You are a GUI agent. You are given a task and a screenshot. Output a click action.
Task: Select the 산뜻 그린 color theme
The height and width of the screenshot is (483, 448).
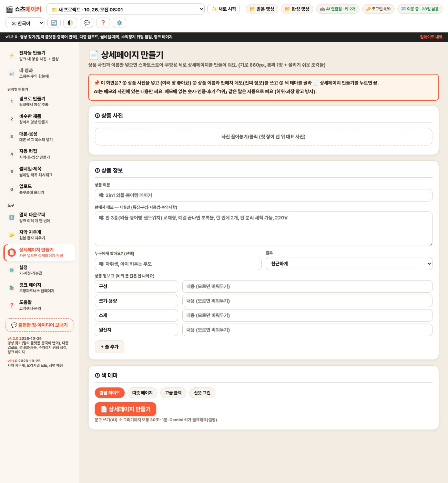click(x=202, y=393)
